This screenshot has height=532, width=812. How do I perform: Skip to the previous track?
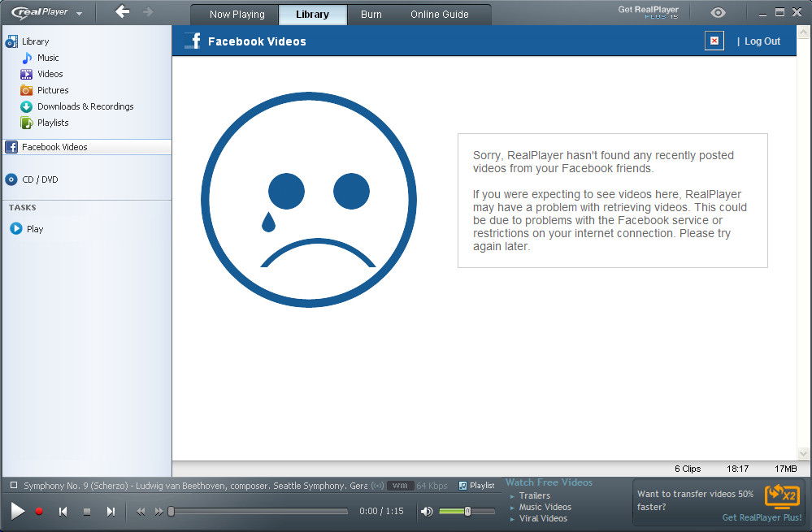63,512
